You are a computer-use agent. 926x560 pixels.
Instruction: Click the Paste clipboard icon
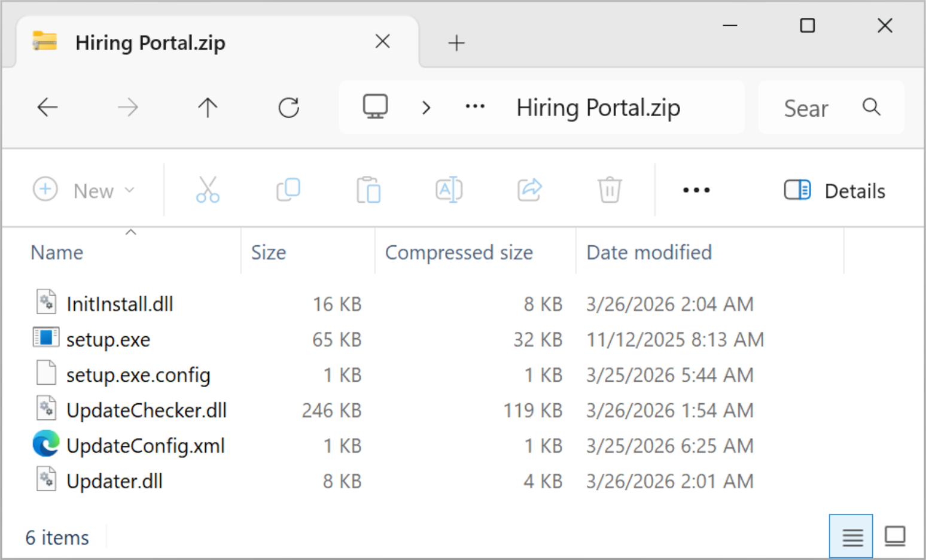[368, 190]
